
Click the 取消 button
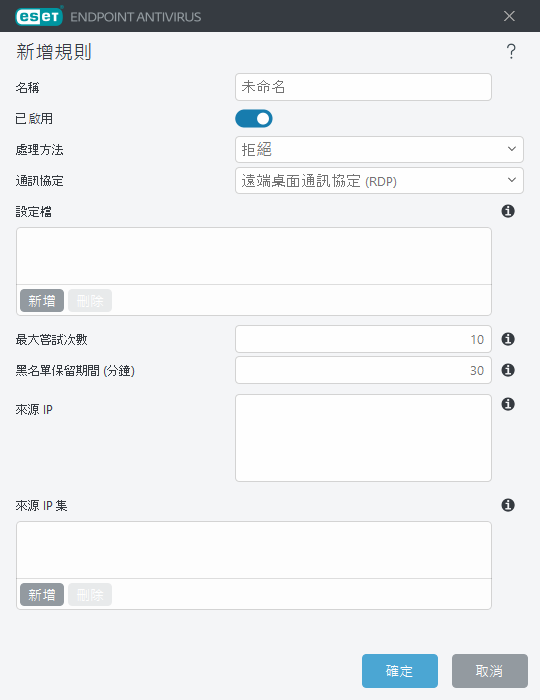coord(490,671)
